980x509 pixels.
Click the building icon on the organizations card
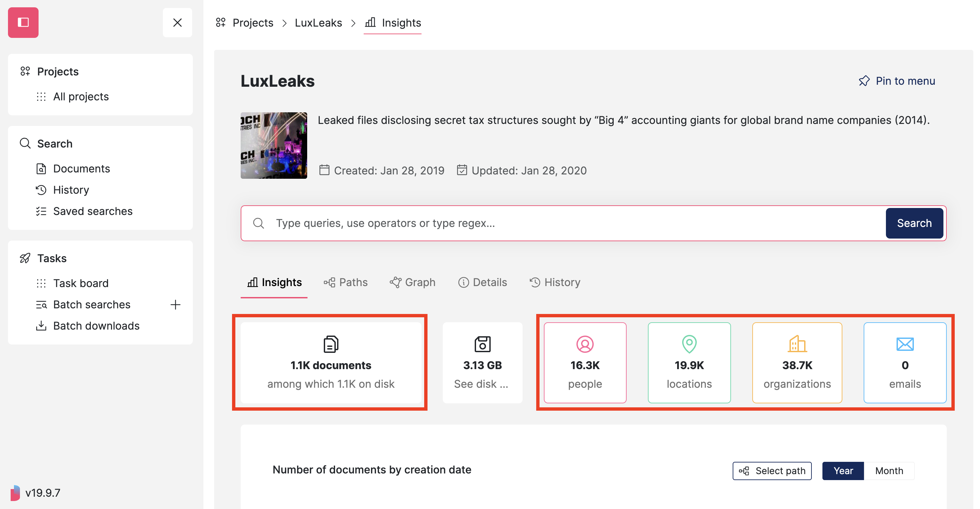click(797, 345)
